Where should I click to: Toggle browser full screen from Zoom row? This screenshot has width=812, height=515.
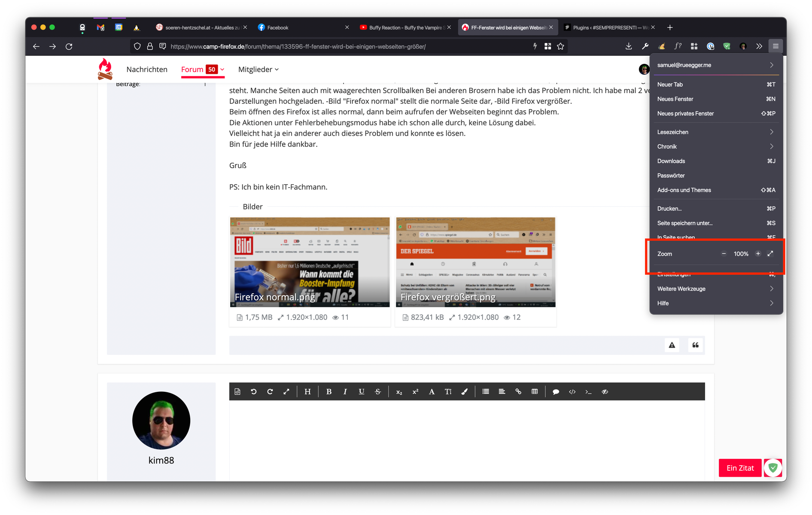[770, 254]
